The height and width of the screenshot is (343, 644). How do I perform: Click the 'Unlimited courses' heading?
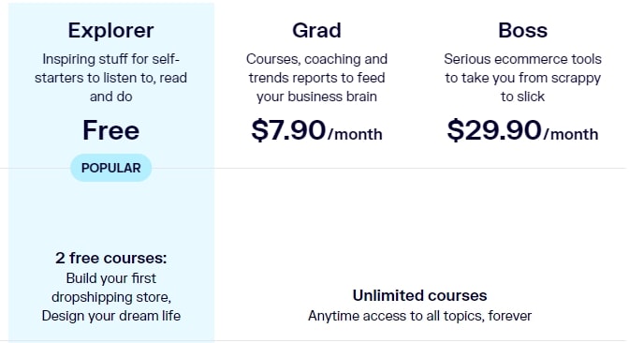coord(419,295)
